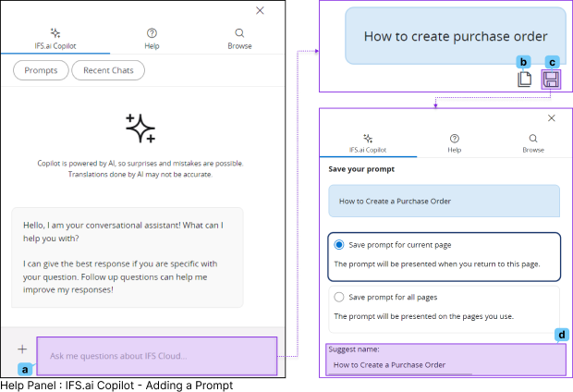Close the Save your prompt panel

[552, 118]
